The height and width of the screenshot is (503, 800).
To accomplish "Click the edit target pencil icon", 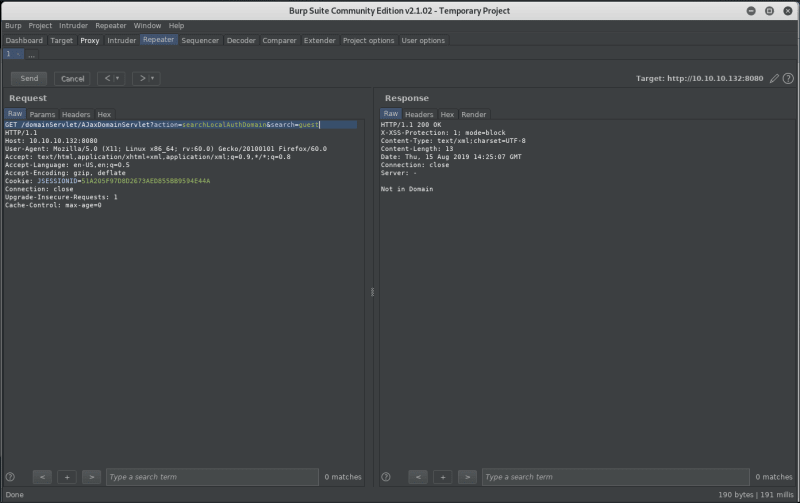I will coord(774,78).
